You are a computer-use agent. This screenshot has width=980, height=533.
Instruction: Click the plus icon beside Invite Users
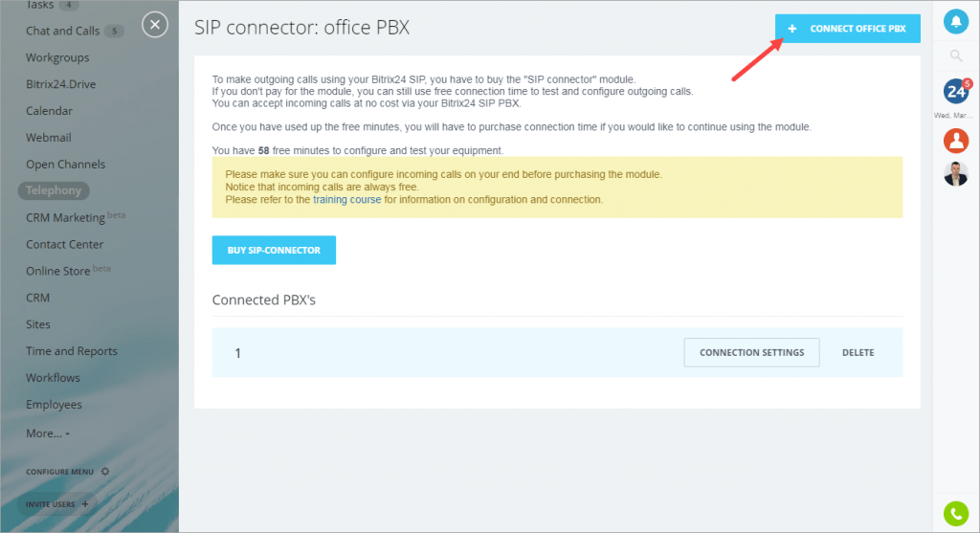pyautogui.click(x=85, y=503)
